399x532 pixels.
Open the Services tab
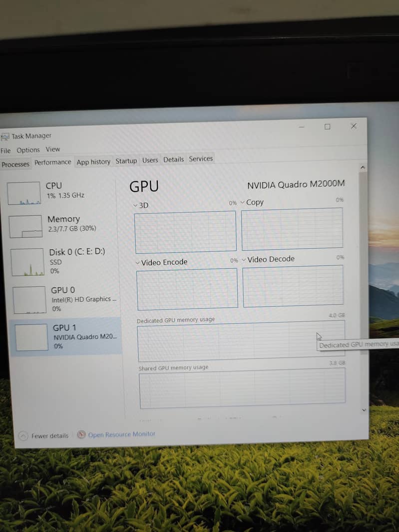[201, 159]
